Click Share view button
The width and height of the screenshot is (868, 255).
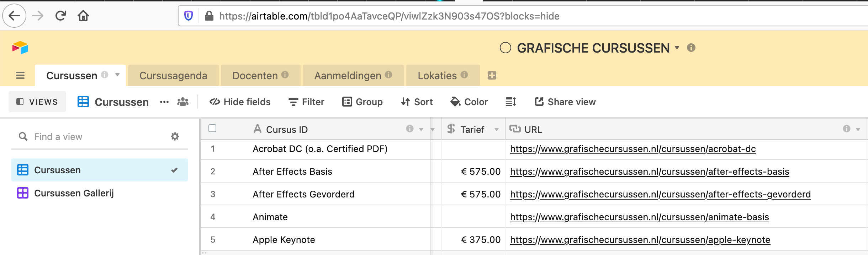pyautogui.click(x=565, y=102)
